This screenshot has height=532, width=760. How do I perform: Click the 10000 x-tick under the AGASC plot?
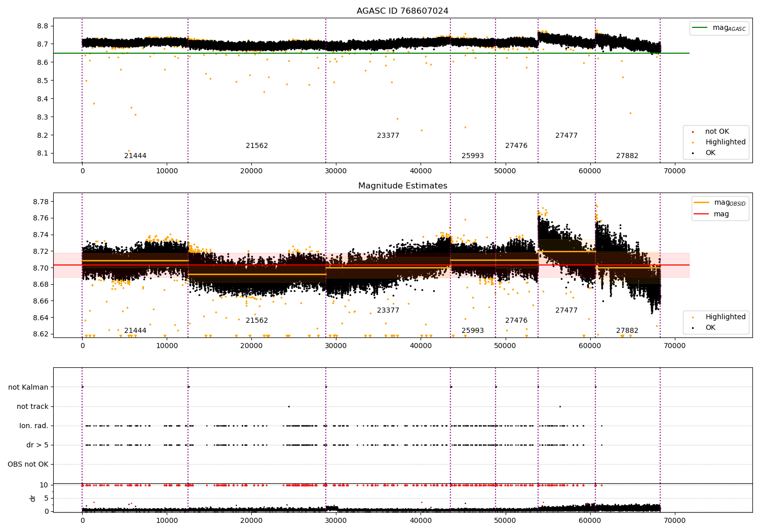pyautogui.click(x=167, y=171)
